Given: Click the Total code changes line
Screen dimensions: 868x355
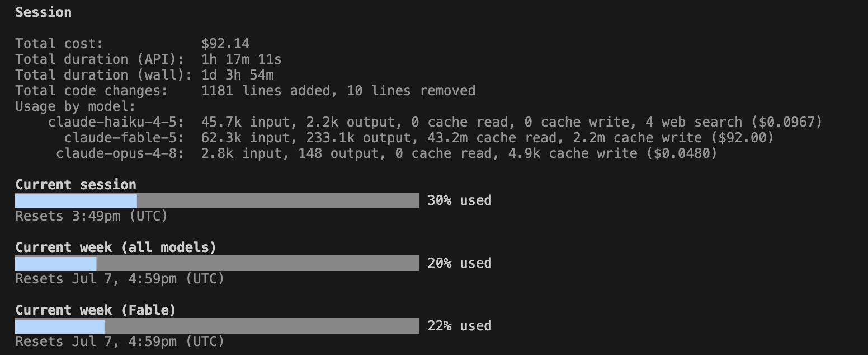Looking at the screenshot, I should point(245,91).
